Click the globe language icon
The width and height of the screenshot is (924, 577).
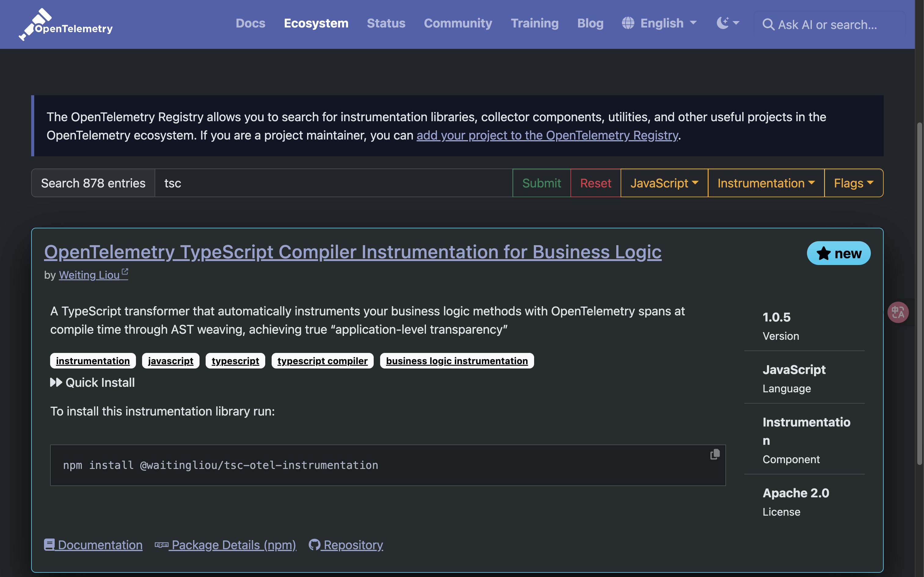(x=628, y=23)
